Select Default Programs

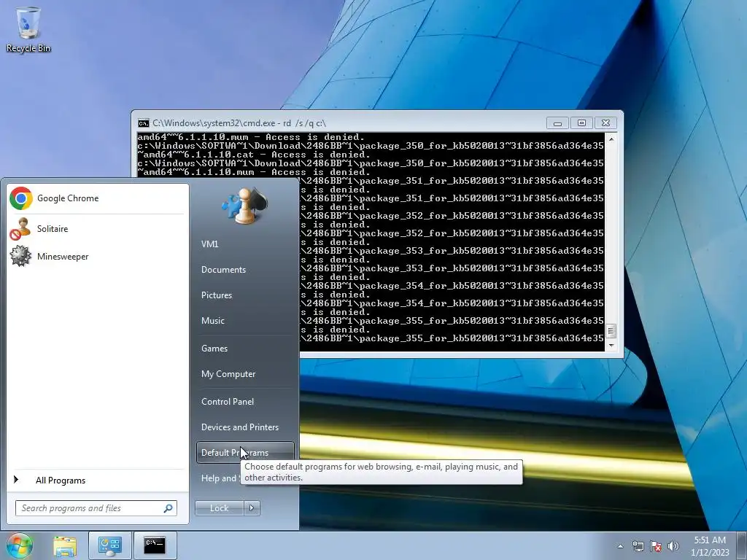point(245,452)
